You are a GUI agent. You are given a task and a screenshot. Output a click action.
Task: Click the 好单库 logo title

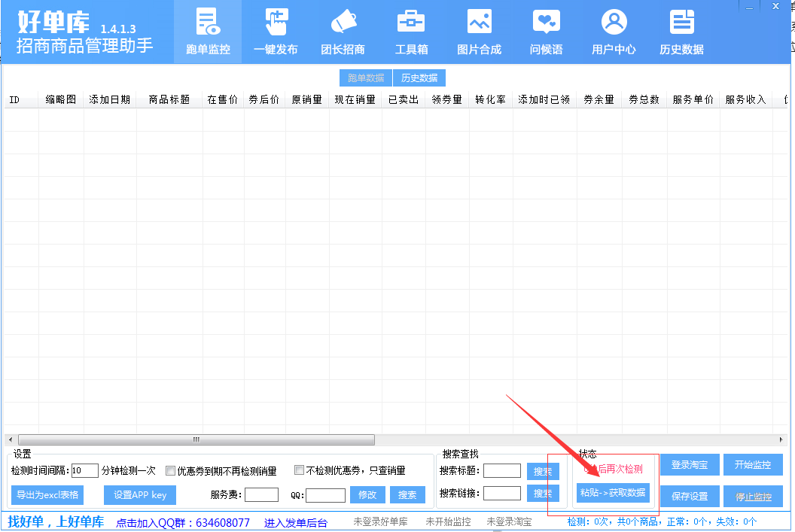53,22
